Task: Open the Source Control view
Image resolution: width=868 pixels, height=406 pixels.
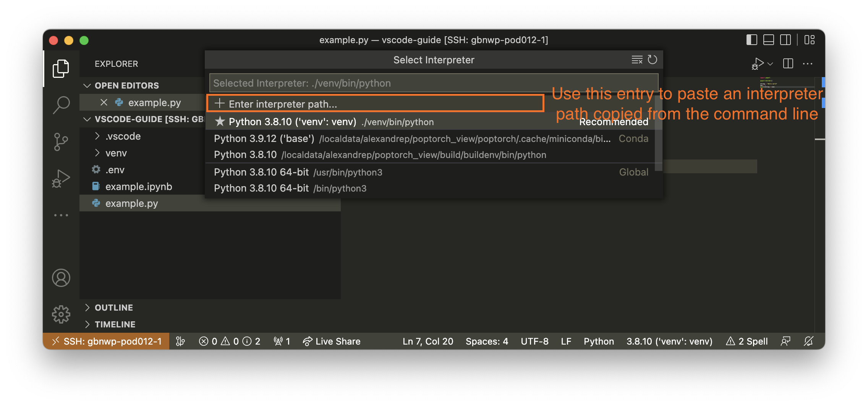Action: [x=61, y=142]
